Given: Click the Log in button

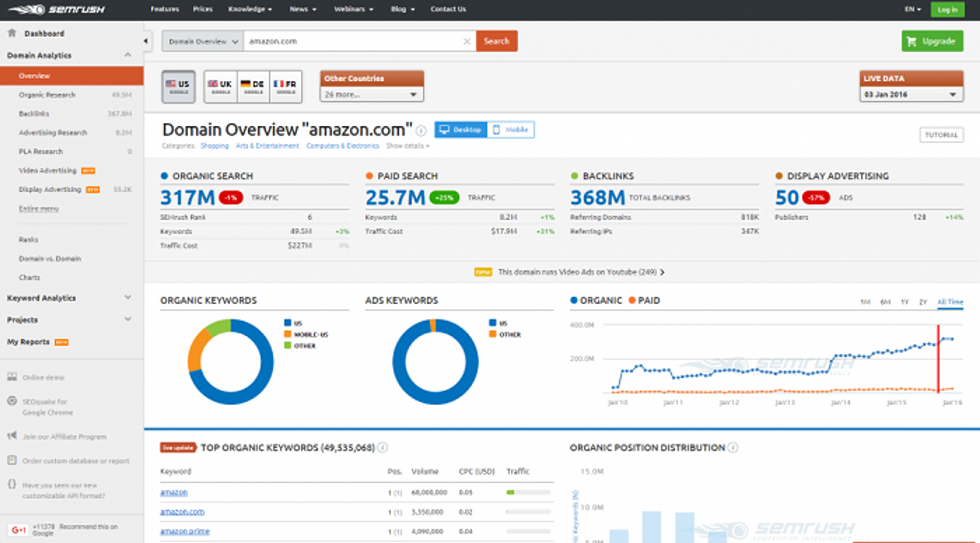Looking at the screenshot, I should coord(947,9).
